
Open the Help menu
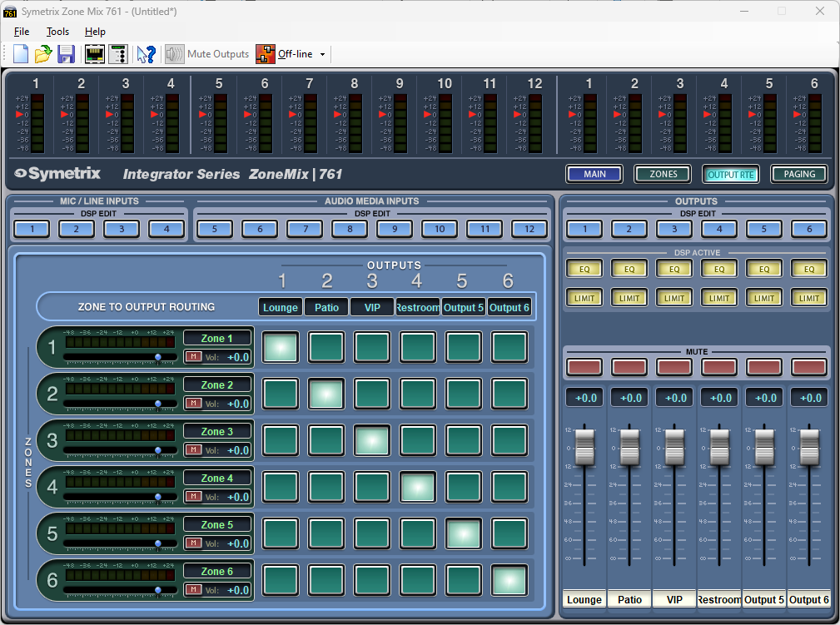(95, 31)
